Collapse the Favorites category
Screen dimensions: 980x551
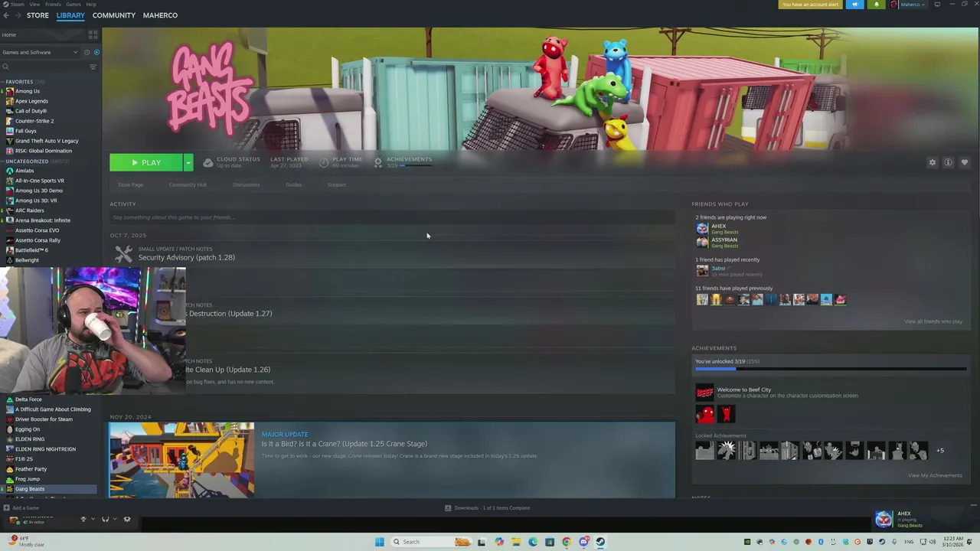click(3, 82)
